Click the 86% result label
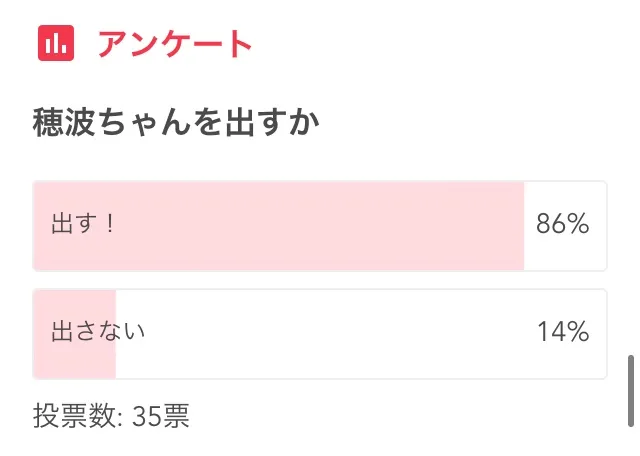 (562, 225)
